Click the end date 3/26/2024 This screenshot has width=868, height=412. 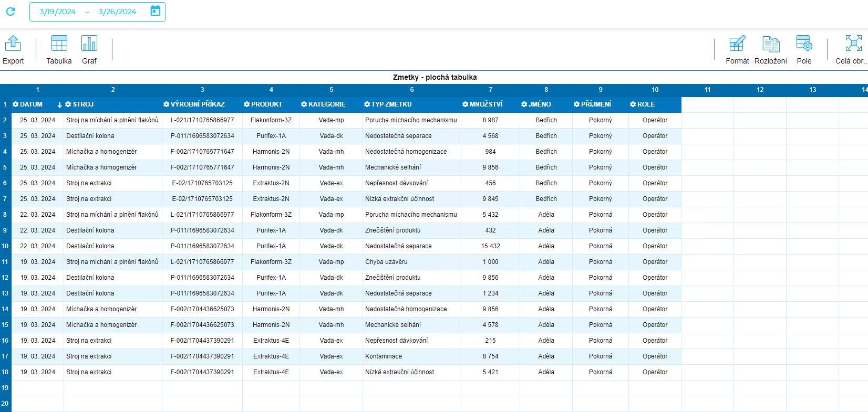(117, 12)
